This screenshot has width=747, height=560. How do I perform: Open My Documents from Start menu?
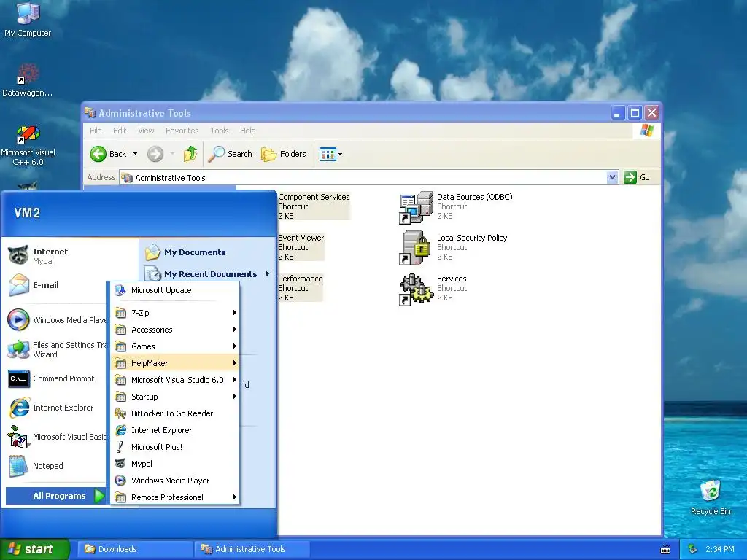click(186, 252)
